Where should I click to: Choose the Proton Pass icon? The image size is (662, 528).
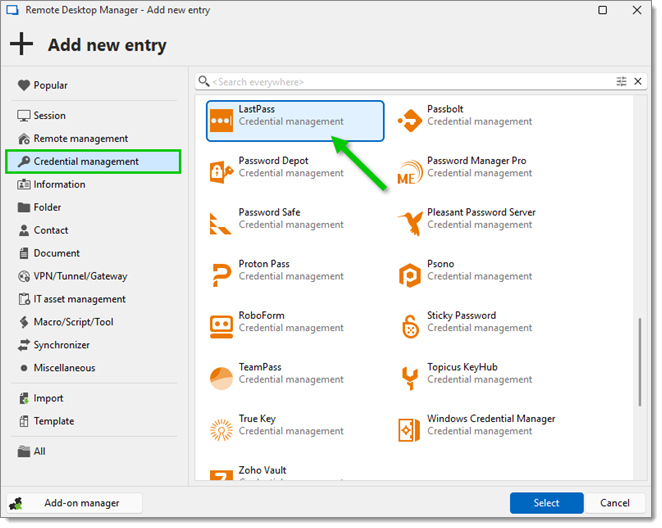click(221, 275)
